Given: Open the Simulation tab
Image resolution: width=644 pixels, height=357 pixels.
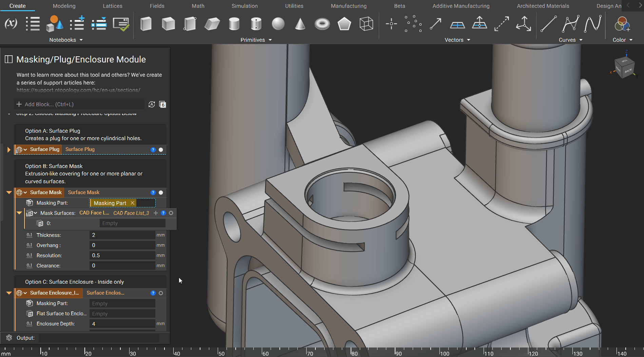Looking at the screenshot, I should [x=244, y=6].
